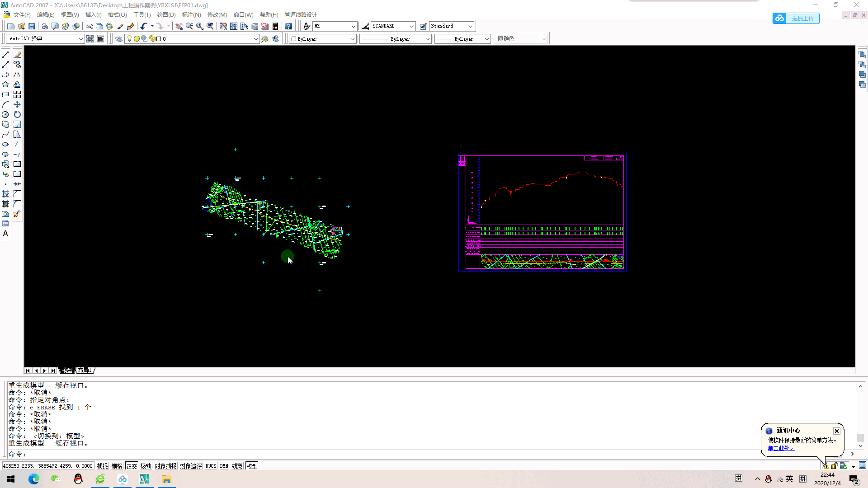Click the Pan realtime hand icon
The width and height of the screenshot is (868, 488).
pyautogui.click(x=179, y=26)
